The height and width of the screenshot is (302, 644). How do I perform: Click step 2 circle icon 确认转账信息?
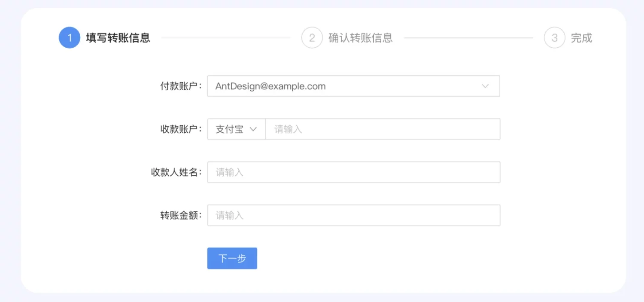312,37
